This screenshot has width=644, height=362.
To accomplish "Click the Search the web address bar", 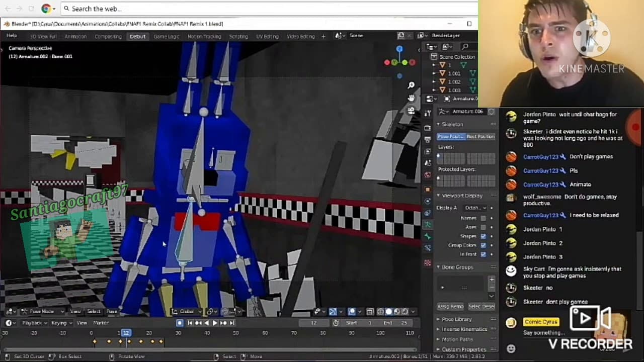I will 270,9.
